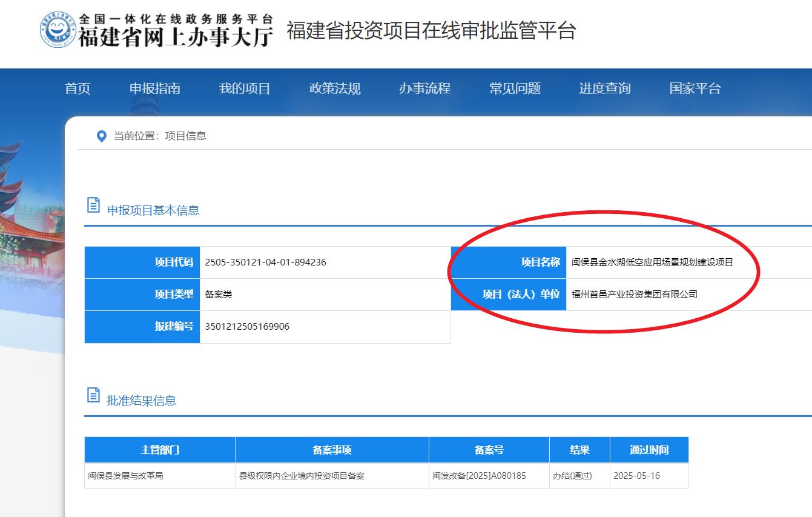Image resolution: width=812 pixels, height=517 pixels.
Task: Select 进度查询 in the navigation bar
Action: (x=605, y=88)
